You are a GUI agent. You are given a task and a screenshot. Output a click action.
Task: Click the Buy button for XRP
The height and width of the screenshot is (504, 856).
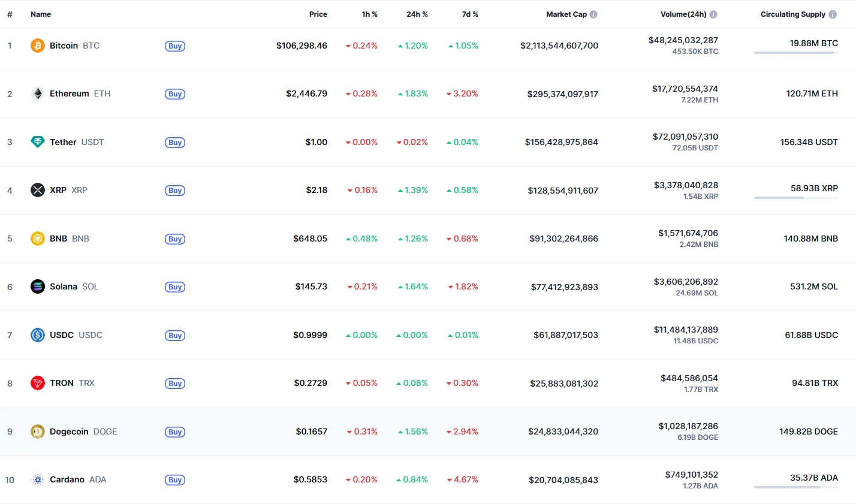[175, 191]
